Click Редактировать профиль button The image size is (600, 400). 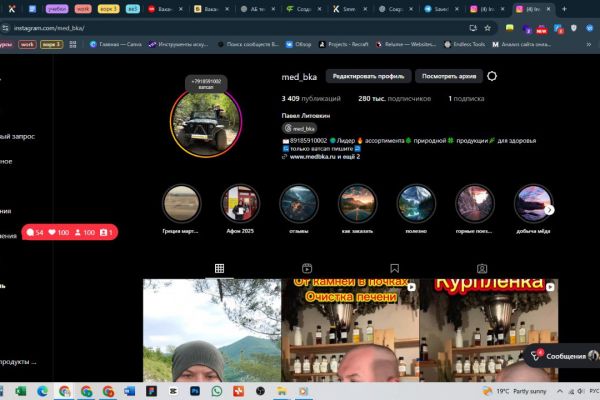[368, 76]
